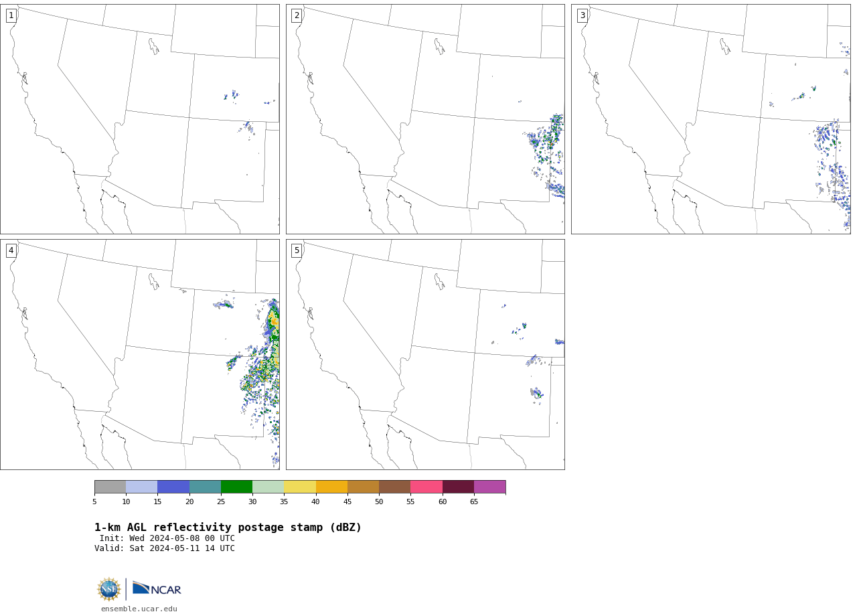Click the teal 20-25 dBZ swatch

pyautogui.click(x=205, y=487)
